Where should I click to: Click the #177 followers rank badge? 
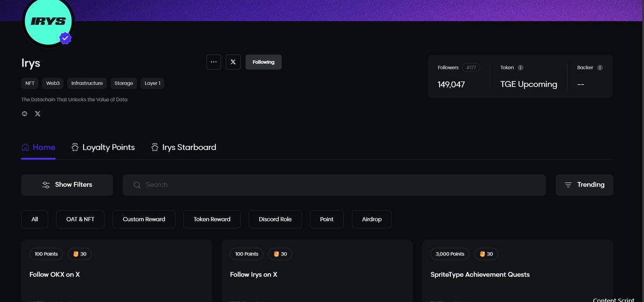472,68
